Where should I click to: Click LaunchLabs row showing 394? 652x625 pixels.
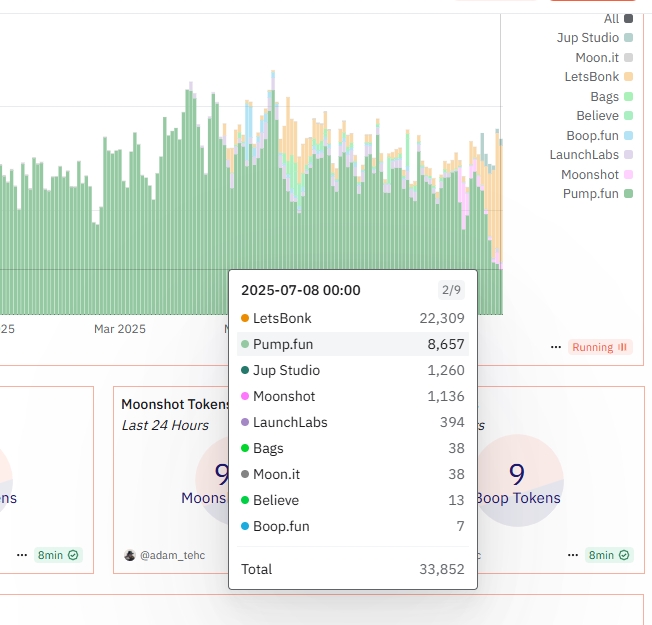point(353,422)
